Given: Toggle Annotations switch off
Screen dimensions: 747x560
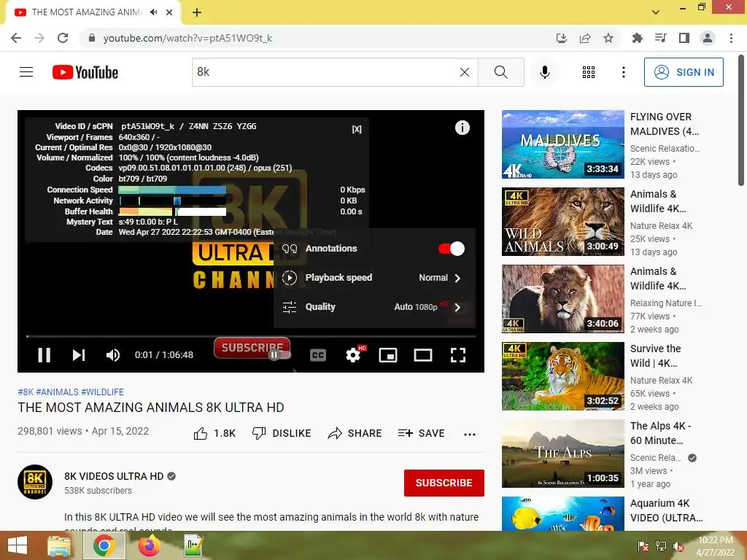Looking at the screenshot, I should 451,249.
